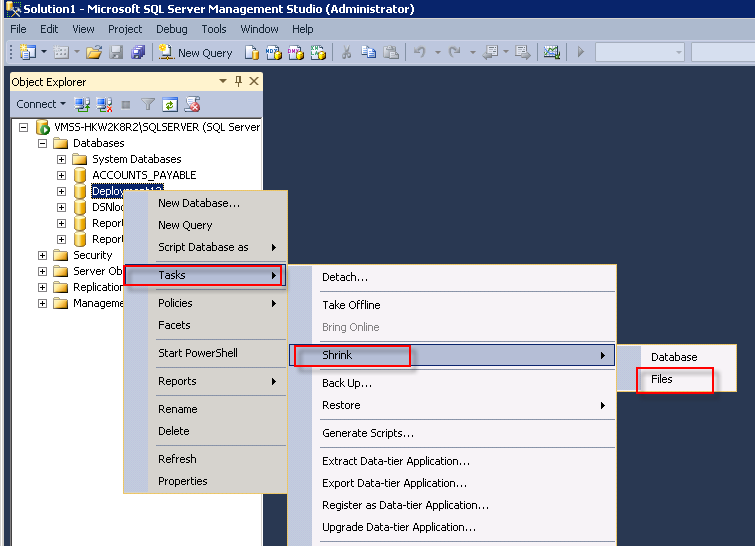Close the Object Explorer panel

tap(254, 81)
